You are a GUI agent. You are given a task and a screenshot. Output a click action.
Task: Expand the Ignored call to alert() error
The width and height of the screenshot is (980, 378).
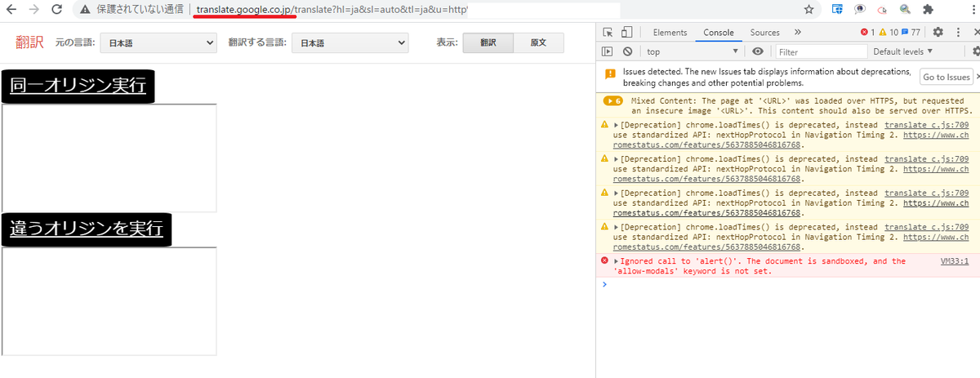click(x=616, y=261)
